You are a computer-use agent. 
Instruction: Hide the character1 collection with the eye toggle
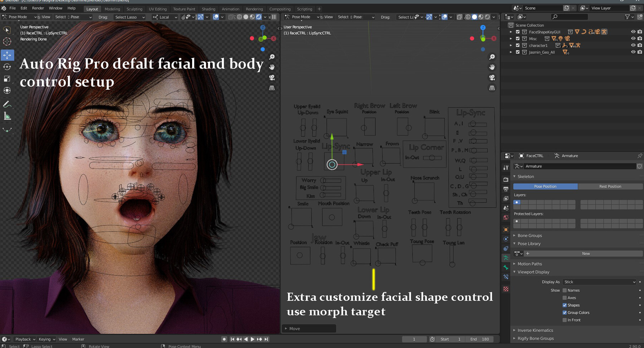pos(633,45)
